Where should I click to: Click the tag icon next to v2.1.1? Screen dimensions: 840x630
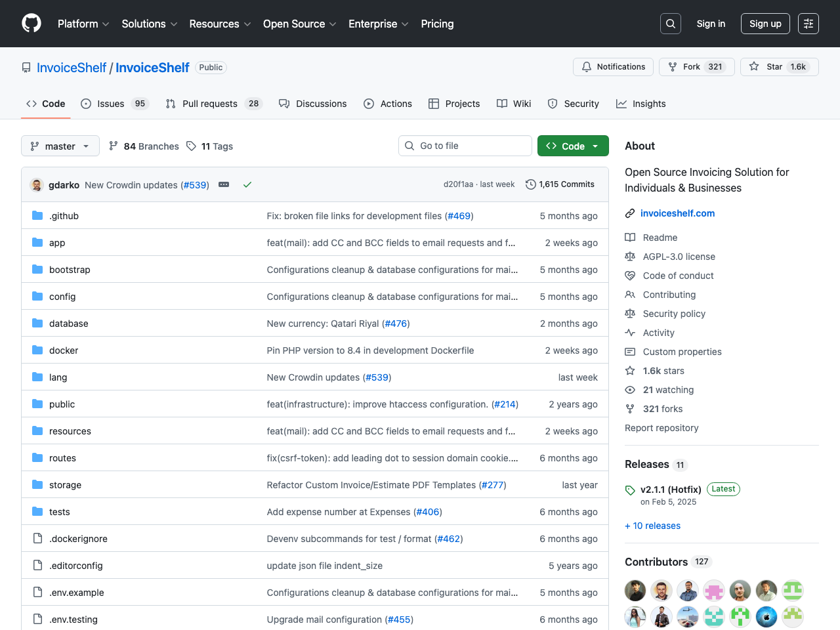coord(631,489)
